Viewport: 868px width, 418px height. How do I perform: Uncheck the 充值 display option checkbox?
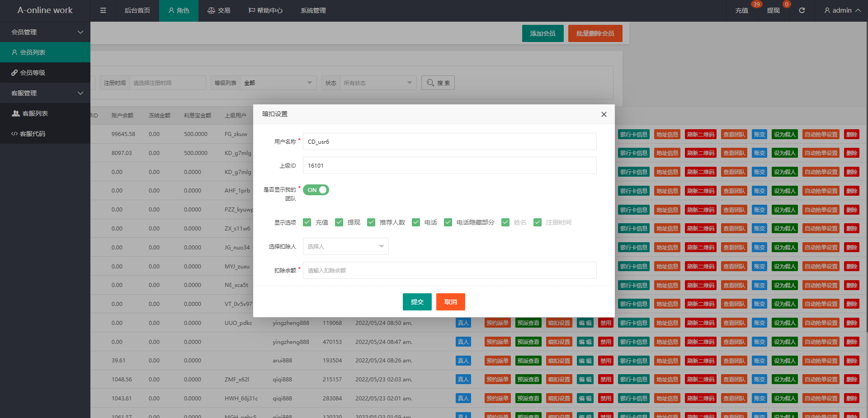tap(307, 222)
